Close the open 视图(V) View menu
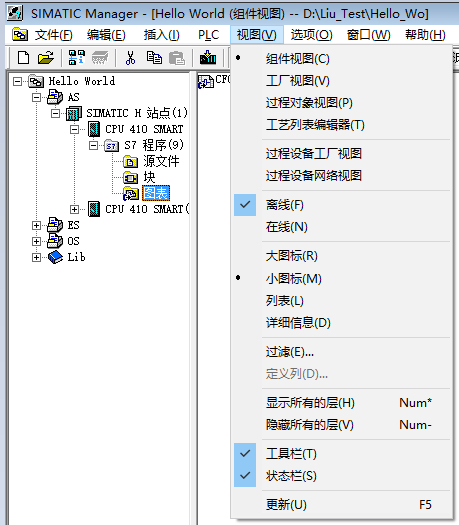The height and width of the screenshot is (525, 459). click(x=257, y=35)
